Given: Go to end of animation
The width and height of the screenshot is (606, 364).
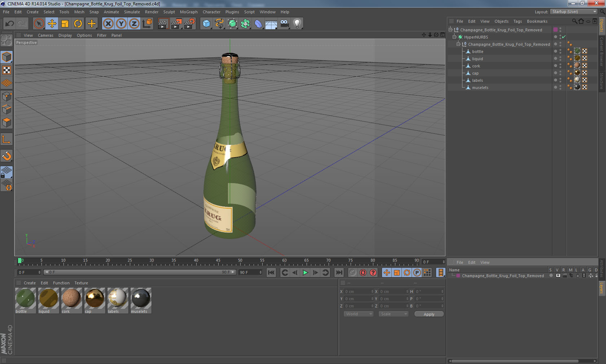Looking at the screenshot, I should pos(339,272).
